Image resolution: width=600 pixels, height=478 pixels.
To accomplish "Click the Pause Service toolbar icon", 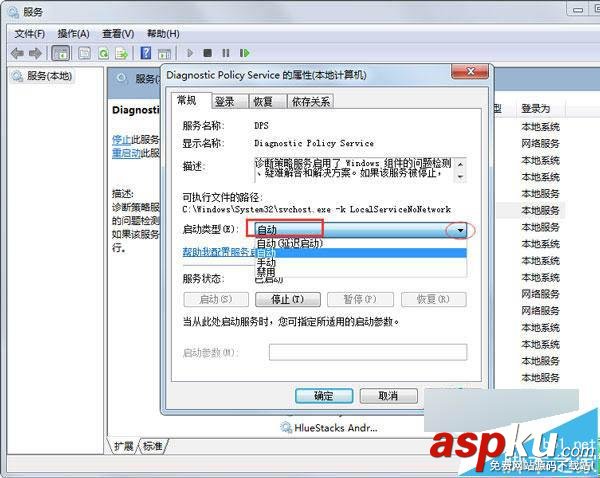I will click(226, 53).
